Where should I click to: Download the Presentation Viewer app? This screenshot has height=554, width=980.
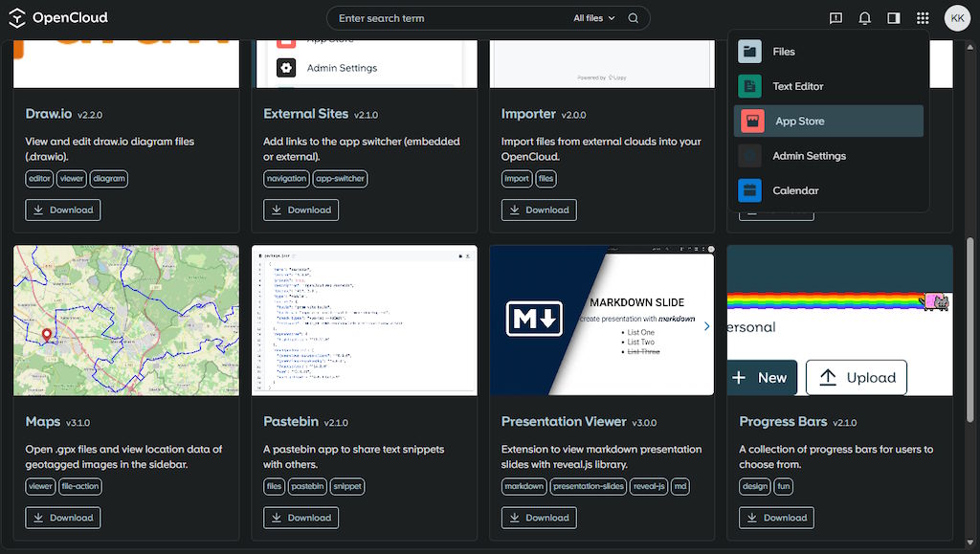[x=539, y=518]
